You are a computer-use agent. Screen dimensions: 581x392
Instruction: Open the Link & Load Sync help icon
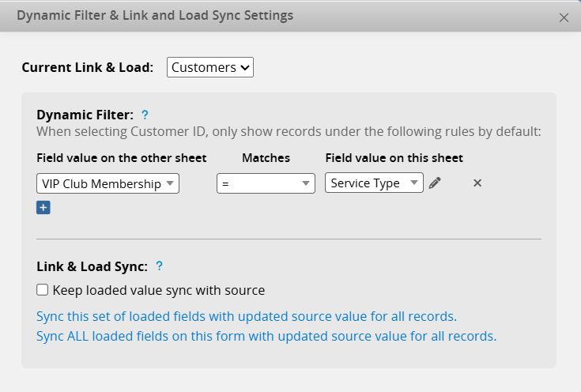pos(159,266)
